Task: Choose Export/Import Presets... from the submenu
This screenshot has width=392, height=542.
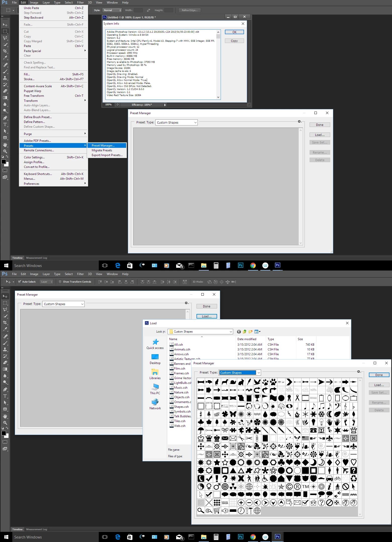Action: 107,155
